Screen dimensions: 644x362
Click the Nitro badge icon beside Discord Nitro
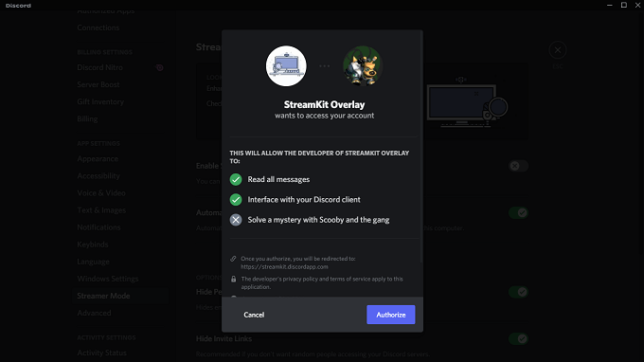[x=160, y=68]
